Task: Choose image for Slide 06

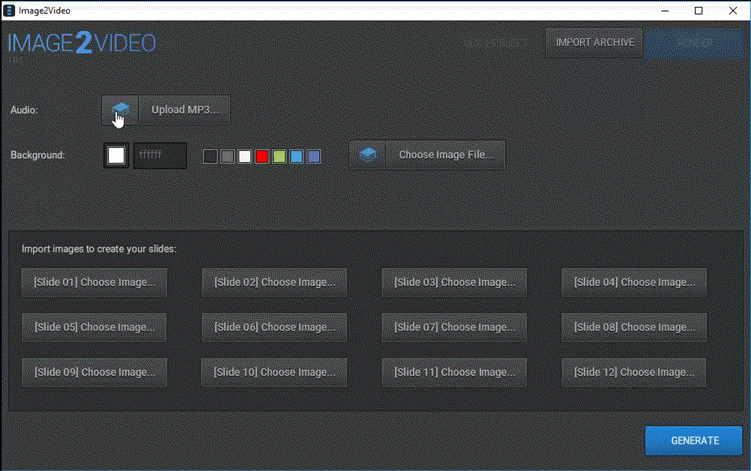Action: pos(274,327)
